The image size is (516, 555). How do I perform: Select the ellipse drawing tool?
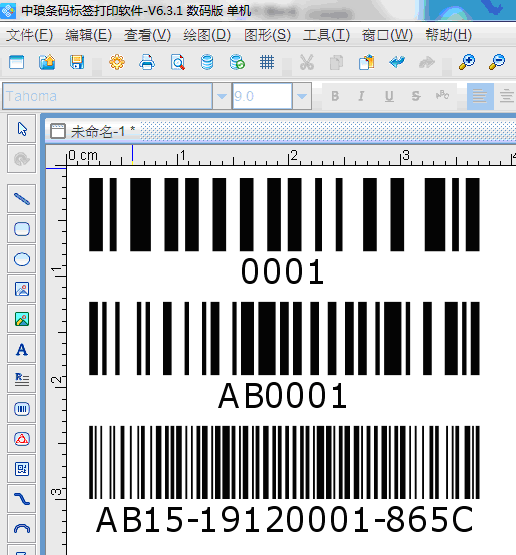[x=22, y=259]
